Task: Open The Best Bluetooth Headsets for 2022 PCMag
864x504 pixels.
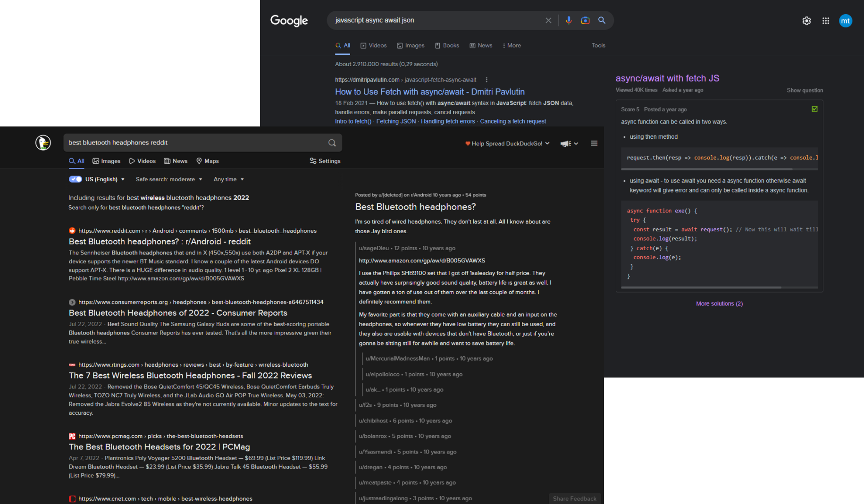Action: (159, 447)
